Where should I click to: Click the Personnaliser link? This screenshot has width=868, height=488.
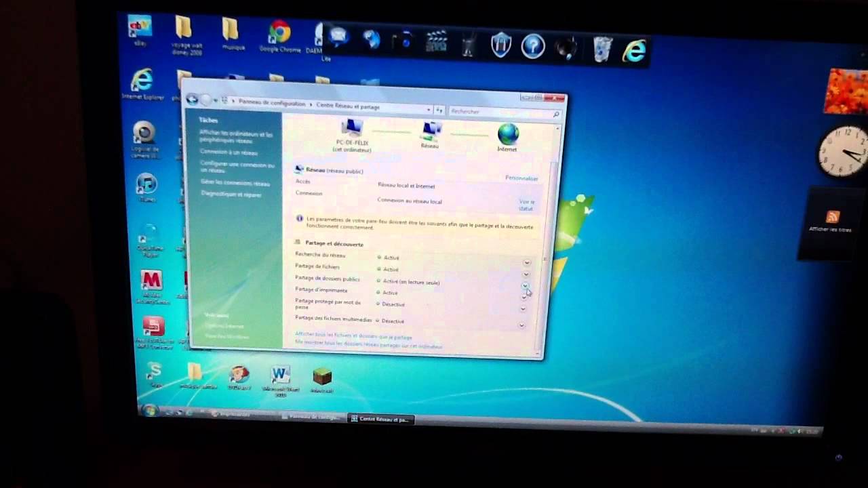(521, 178)
